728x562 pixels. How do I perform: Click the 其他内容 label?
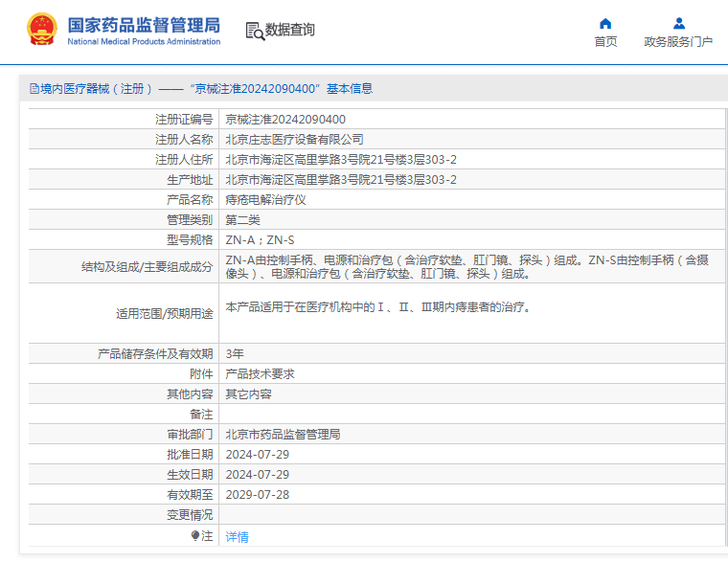tap(190, 394)
